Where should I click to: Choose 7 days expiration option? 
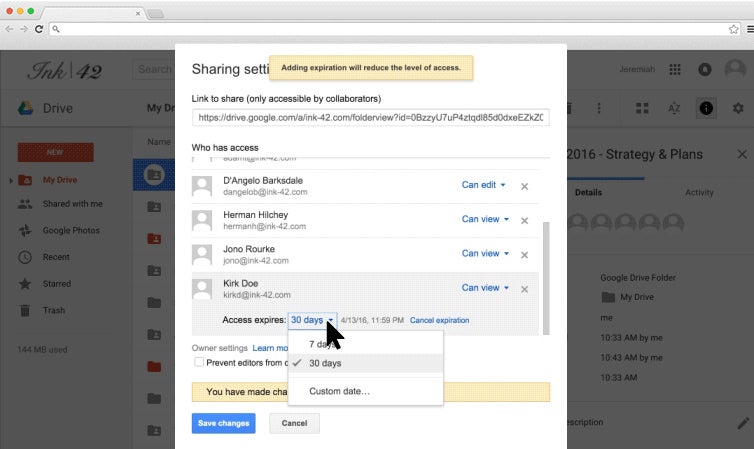tap(365, 344)
